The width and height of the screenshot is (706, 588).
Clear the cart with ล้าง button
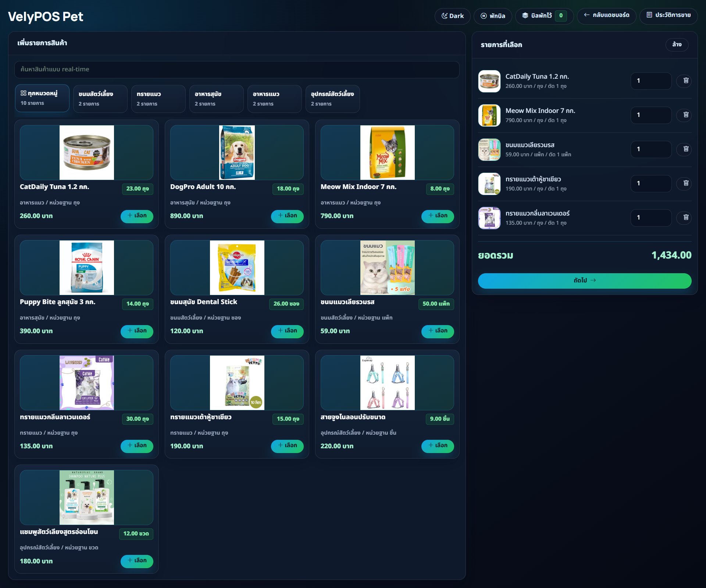click(677, 44)
